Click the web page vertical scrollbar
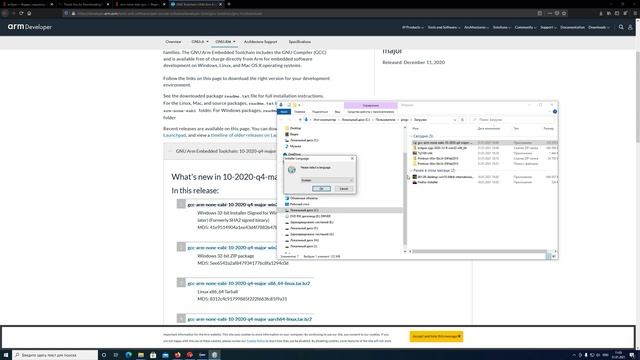Screen dimensions: 640x360 (x=637, y=97)
